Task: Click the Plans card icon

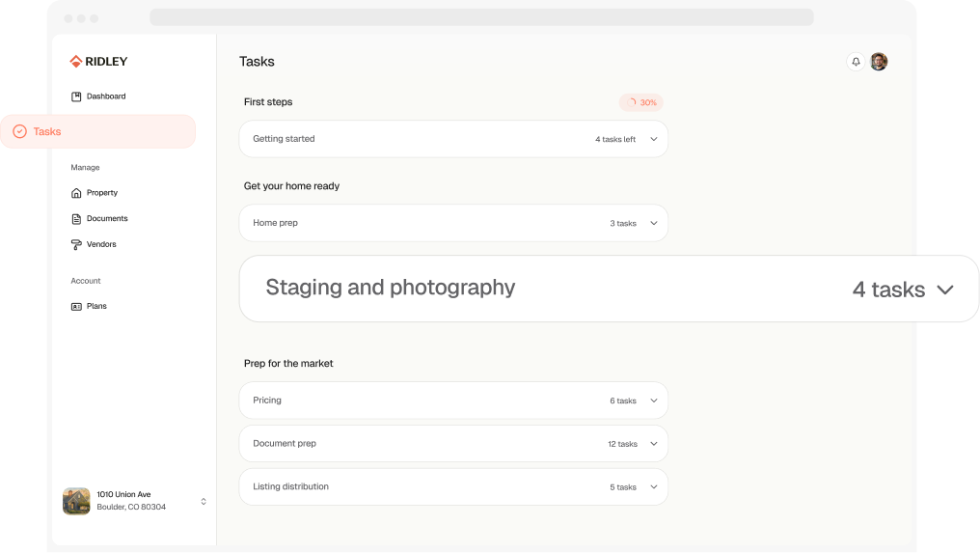Action: pyautogui.click(x=76, y=307)
